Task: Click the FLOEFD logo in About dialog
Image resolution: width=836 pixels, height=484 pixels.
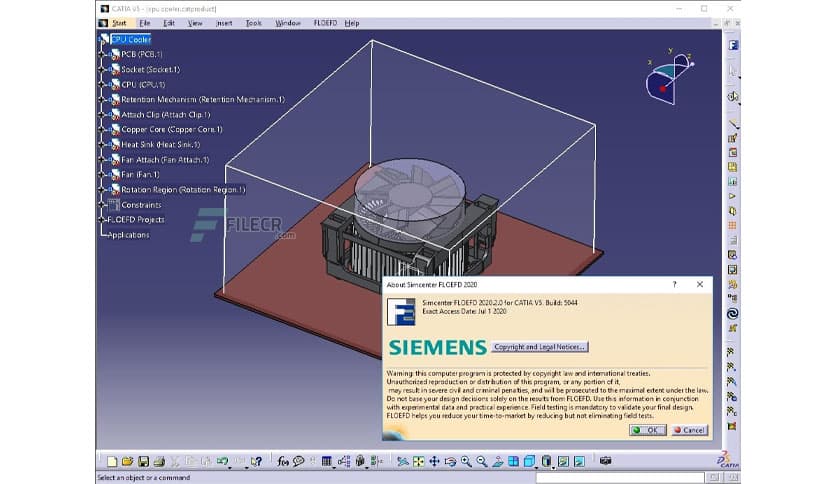Action: click(x=401, y=312)
